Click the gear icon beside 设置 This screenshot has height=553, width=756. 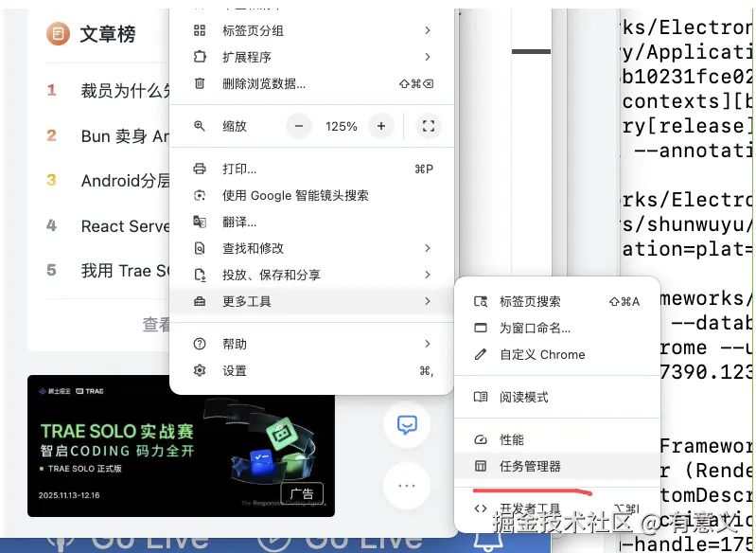[x=200, y=370]
